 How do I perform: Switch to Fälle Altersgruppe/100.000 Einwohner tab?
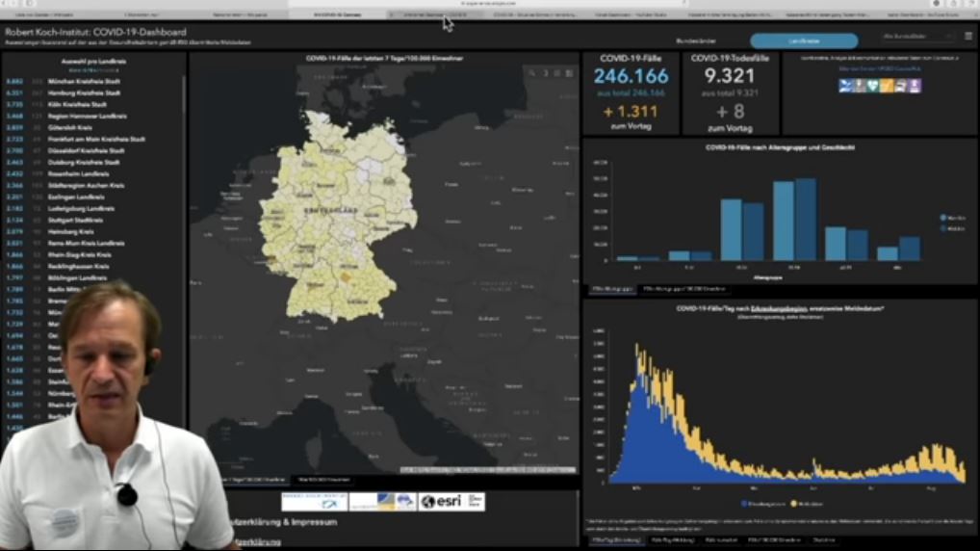(x=685, y=289)
